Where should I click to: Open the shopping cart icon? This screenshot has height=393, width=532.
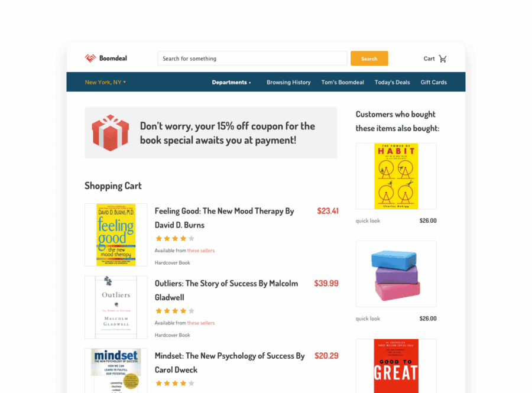pos(443,59)
